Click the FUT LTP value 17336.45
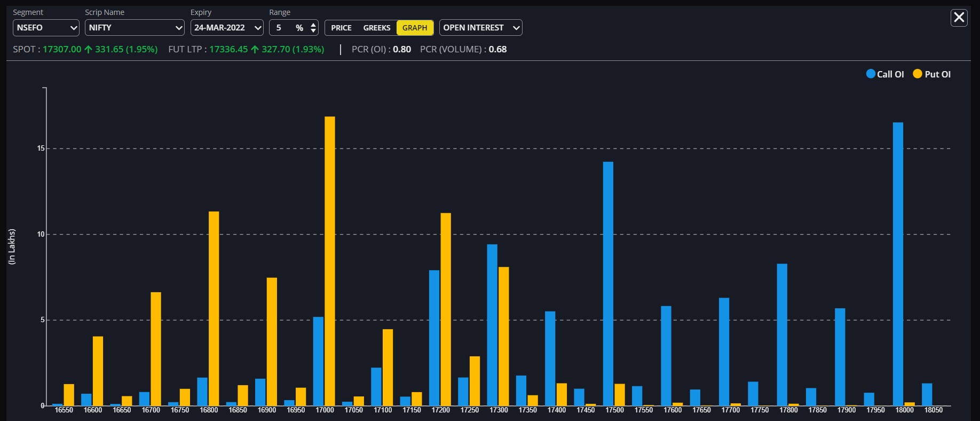The height and width of the screenshot is (421, 980). pyautogui.click(x=228, y=49)
